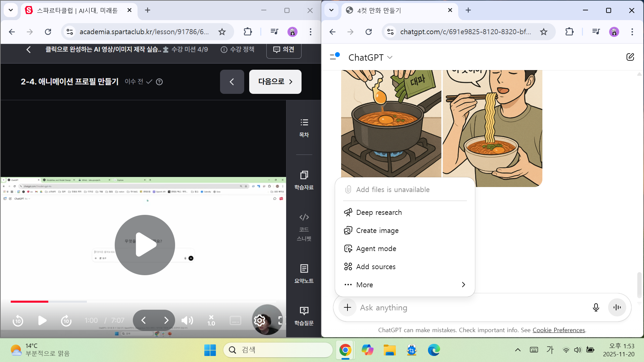Image resolution: width=644 pixels, height=362 pixels.
Task: Toggle fullscreen on video player
Action: [x=281, y=320]
